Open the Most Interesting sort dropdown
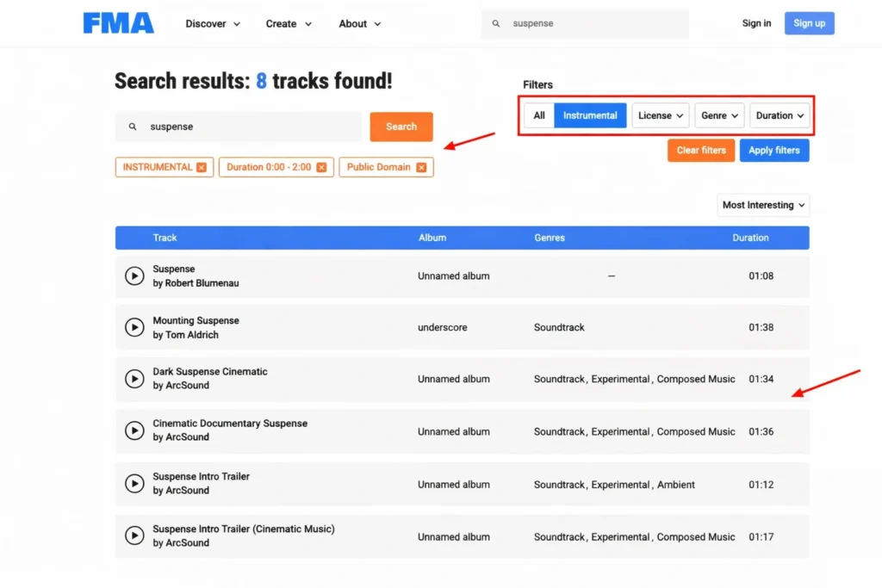Screen dimensions: 882x588 click(x=763, y=205)
